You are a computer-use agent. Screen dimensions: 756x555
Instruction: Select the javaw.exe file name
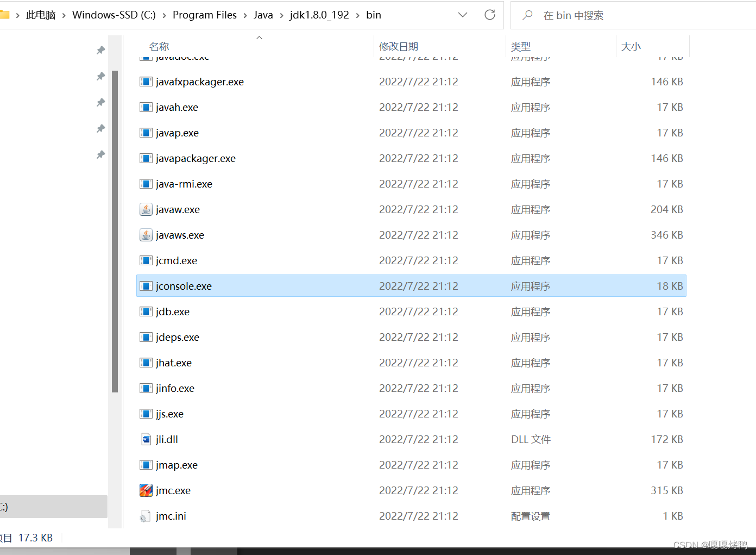[178, 209]
